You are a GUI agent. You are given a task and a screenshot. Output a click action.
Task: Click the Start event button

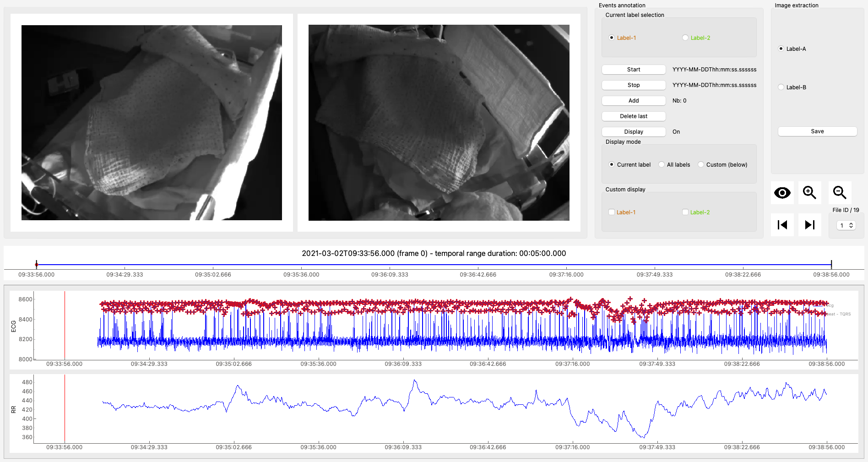point(634,70)
